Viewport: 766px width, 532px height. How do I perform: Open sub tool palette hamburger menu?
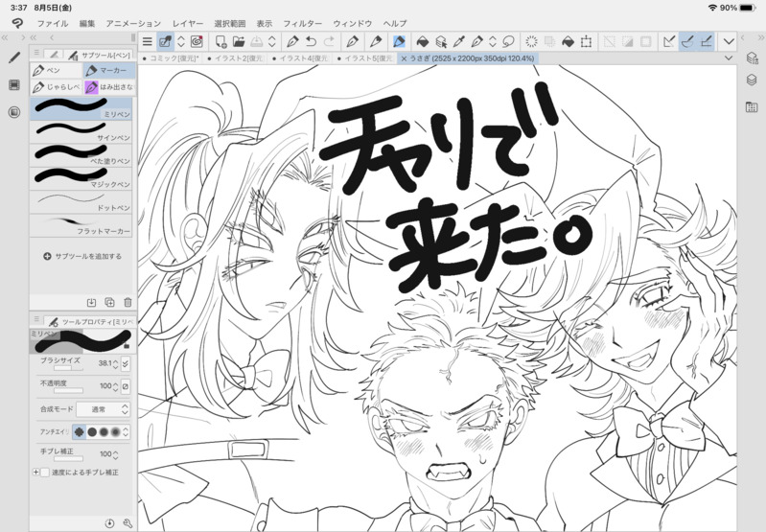click(36, 53)
